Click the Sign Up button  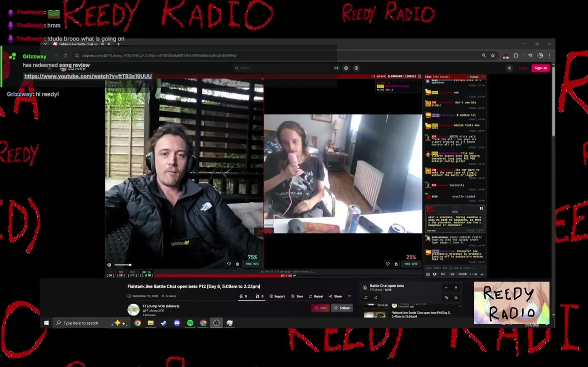pos(541,68)
